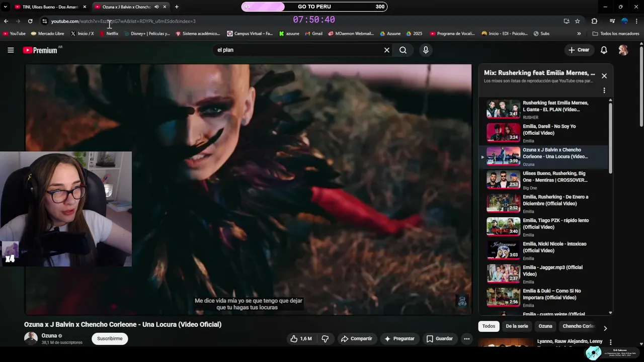644x362 pixels.
Task: Select the De la serie chip
Action: 517,326
